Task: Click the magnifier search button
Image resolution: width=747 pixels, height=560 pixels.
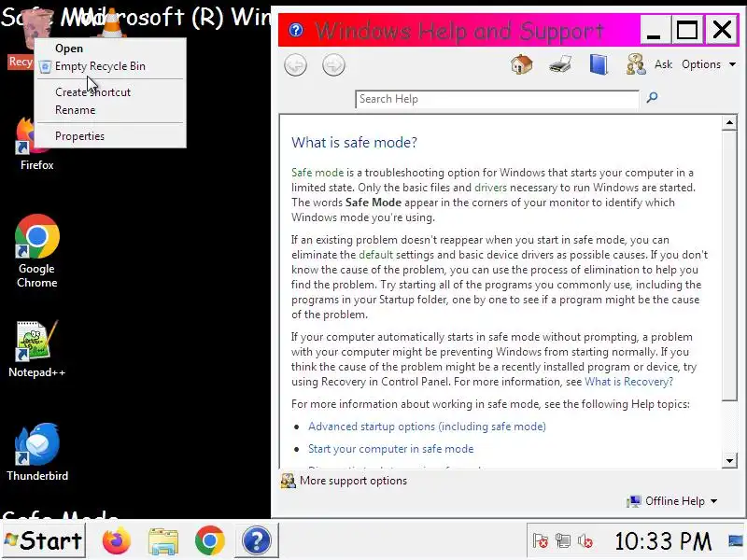Action: pyautogui.click(x=652, y=98)
